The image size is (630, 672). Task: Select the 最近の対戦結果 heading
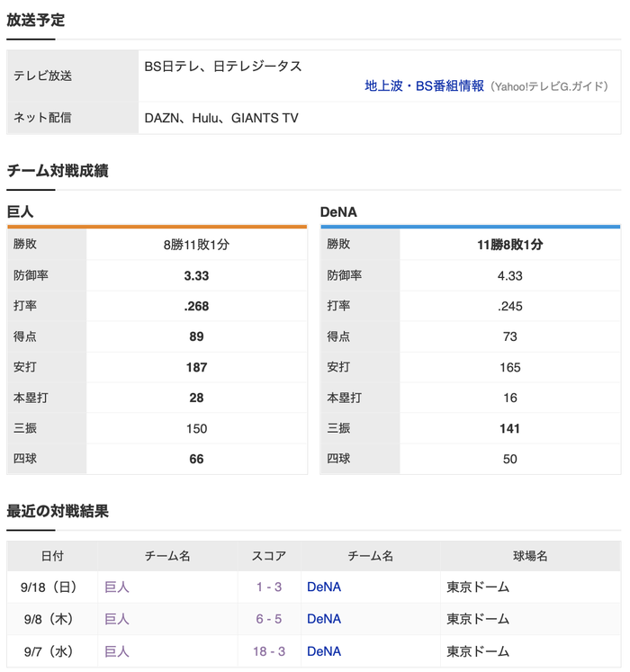(58, 511)
